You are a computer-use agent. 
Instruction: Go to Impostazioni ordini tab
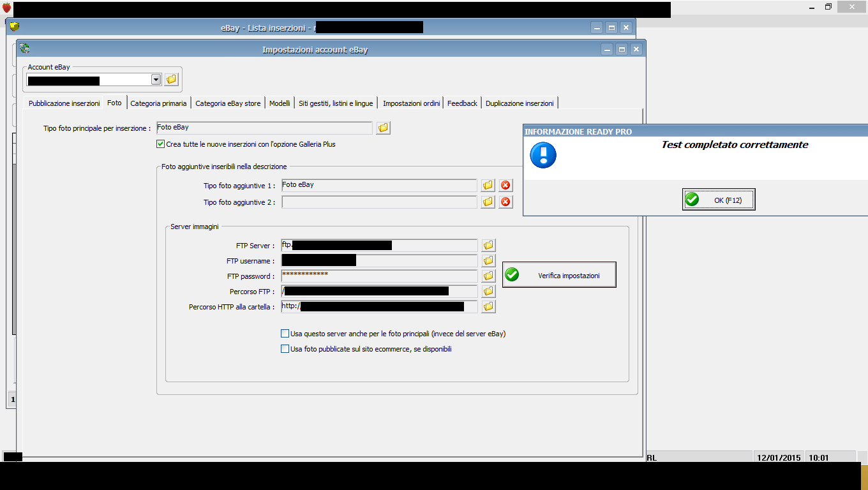[x=412, y=103]
